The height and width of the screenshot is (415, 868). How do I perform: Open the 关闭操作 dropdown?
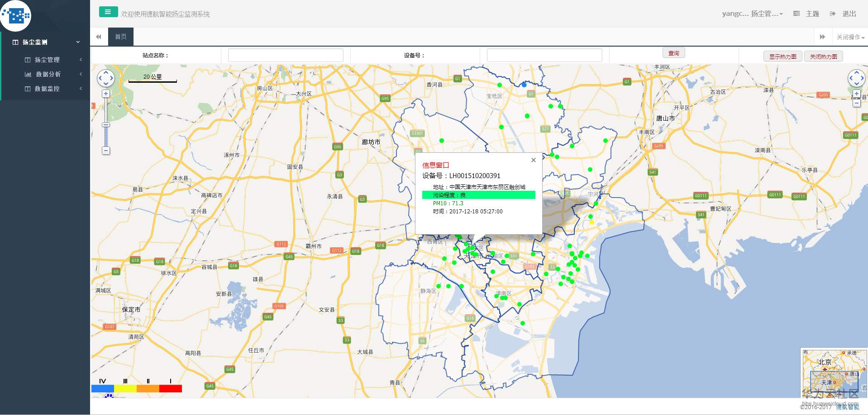850,37
